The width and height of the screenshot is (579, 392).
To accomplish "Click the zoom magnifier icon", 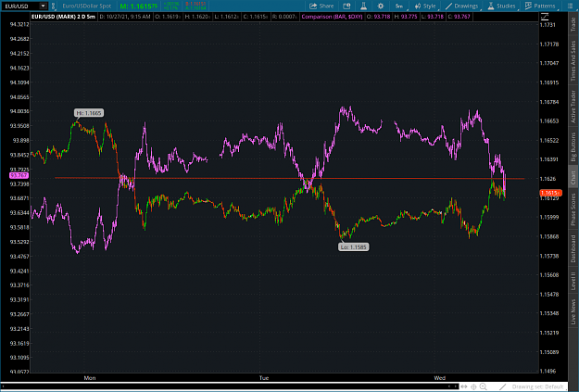I will 483,386.
